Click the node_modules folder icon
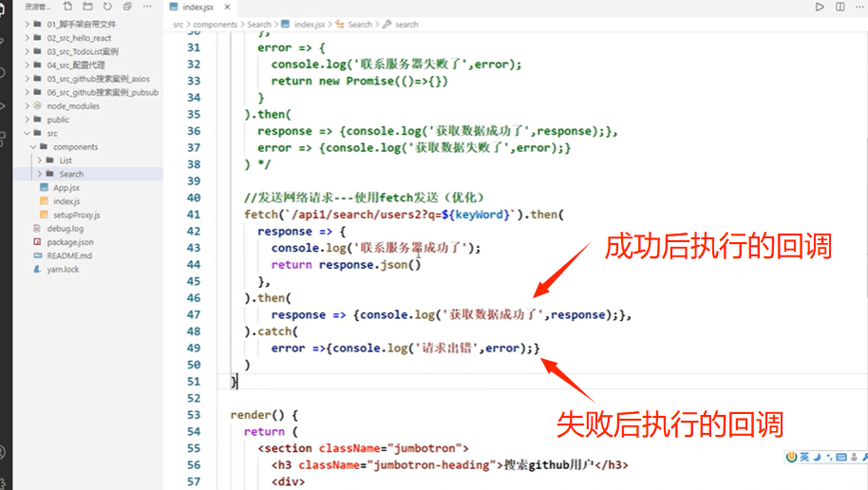The image size is (868, 490). 37,105
